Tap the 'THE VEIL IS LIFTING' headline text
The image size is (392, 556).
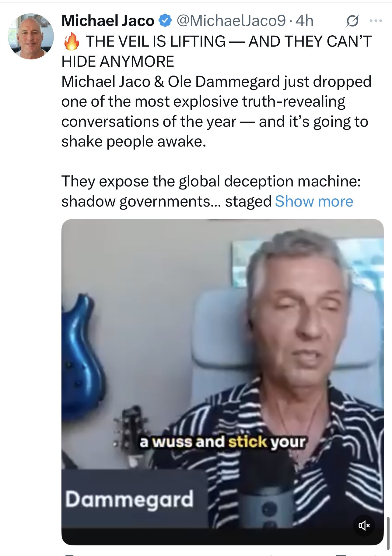(156, 41)
